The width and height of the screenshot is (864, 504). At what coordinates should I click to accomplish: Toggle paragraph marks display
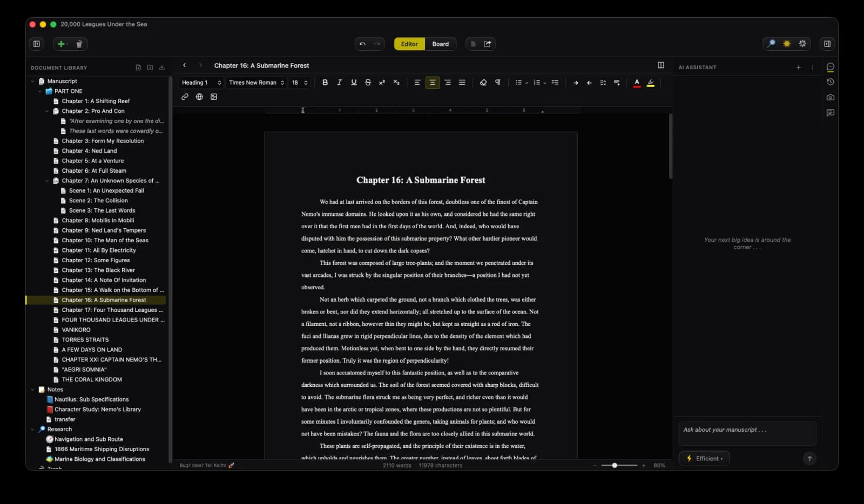coord(497,83)
